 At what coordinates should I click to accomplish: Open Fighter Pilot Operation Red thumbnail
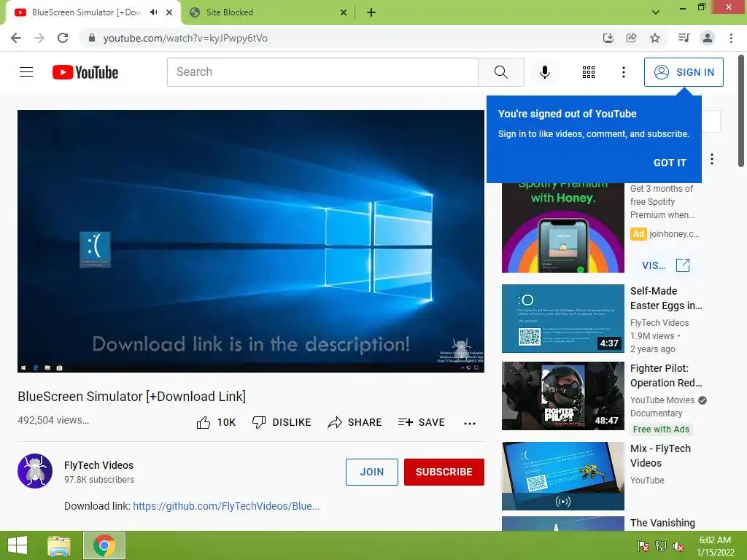coord(562,396)
